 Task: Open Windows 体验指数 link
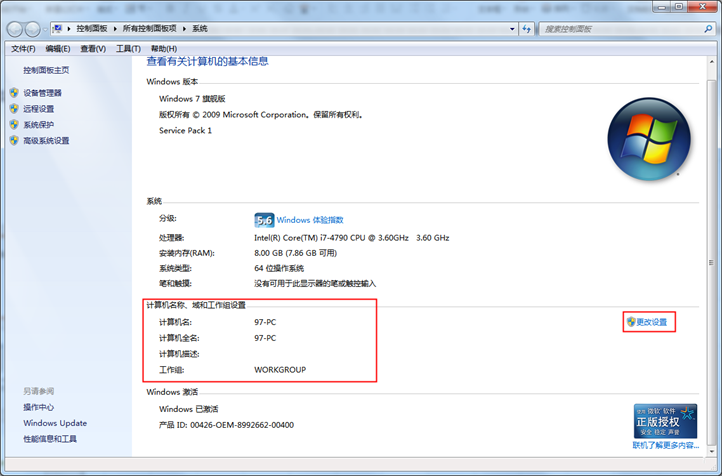point(310,220)
